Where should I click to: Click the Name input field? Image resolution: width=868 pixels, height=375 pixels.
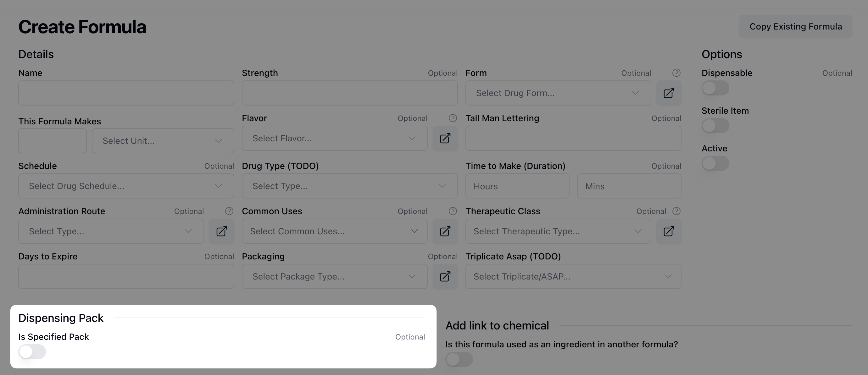pos(126,93)
